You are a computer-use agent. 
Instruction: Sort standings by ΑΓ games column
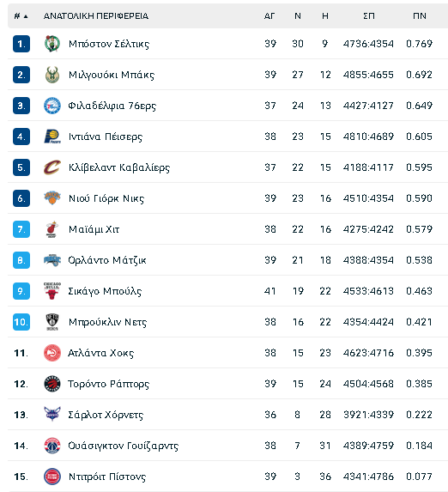point(269,16)
